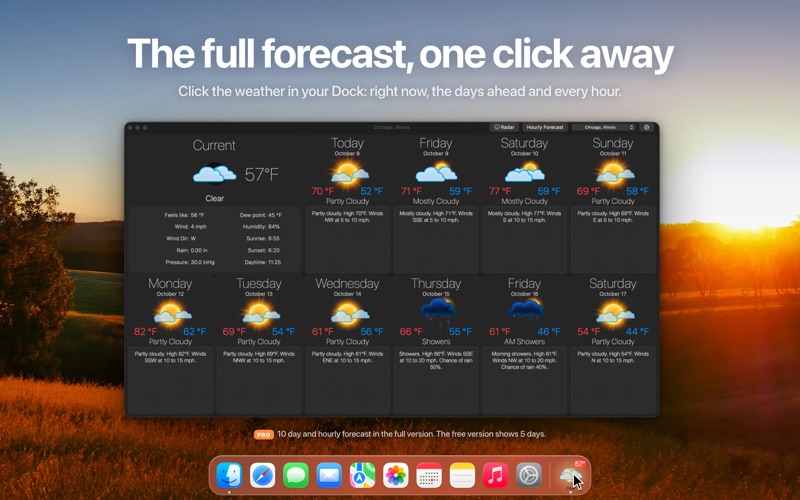Image resolution: width=800 pixels, height=500 pixels.
Task: Click Saturday October 17 weather icon
Action: coord(614,313)
